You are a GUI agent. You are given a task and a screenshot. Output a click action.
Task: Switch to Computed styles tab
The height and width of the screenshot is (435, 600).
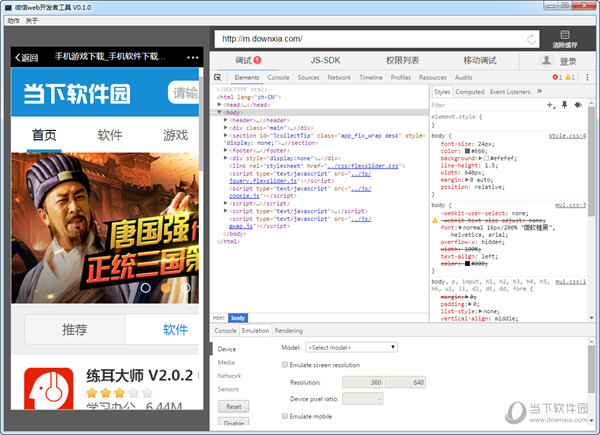click(470, 92)
